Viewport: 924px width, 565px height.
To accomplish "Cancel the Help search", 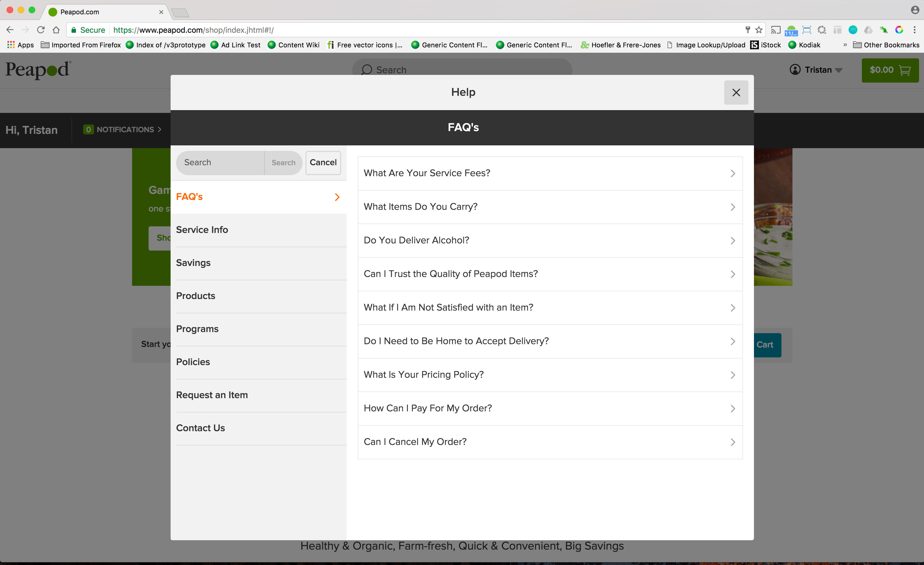I will tap(323, 162).
